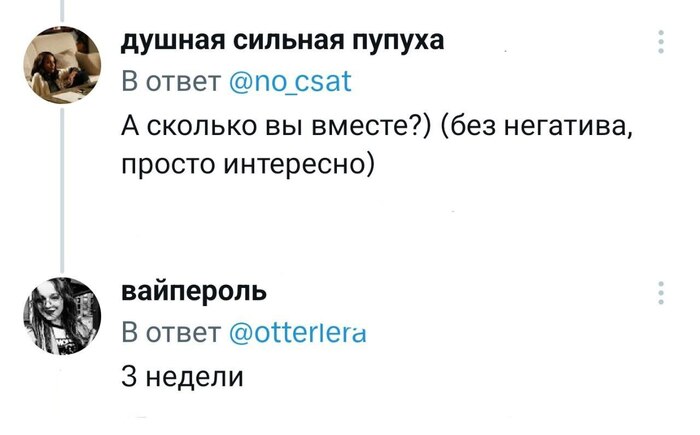This screenshot has width=700, height=435.
Task: Open the @no_csat mention link
Action: 290,82
